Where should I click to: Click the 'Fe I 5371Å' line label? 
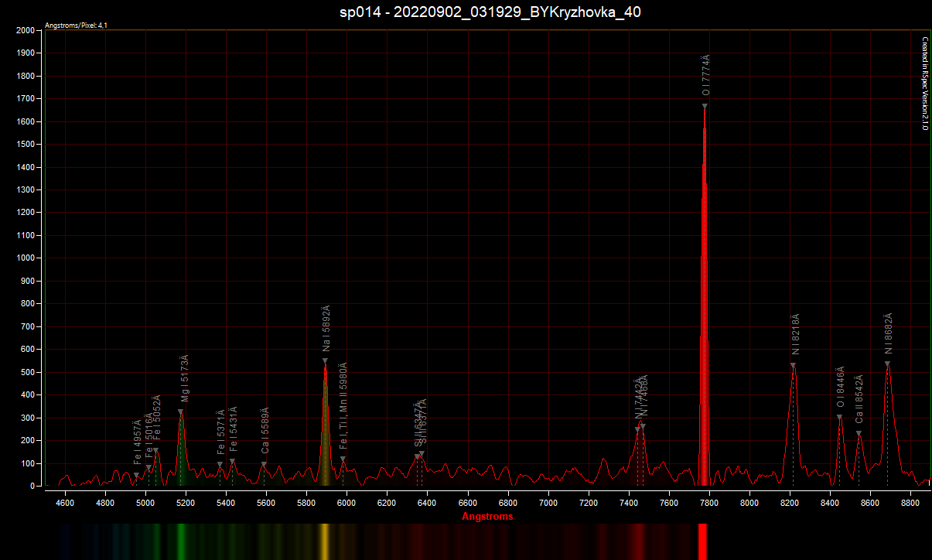point(221,432)
